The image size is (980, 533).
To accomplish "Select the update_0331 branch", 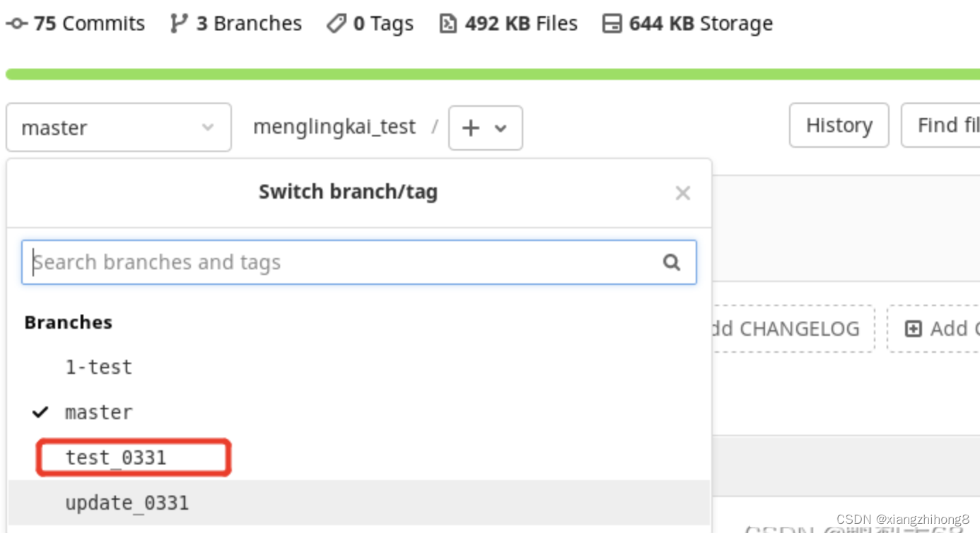I will [x=127, y=503].
